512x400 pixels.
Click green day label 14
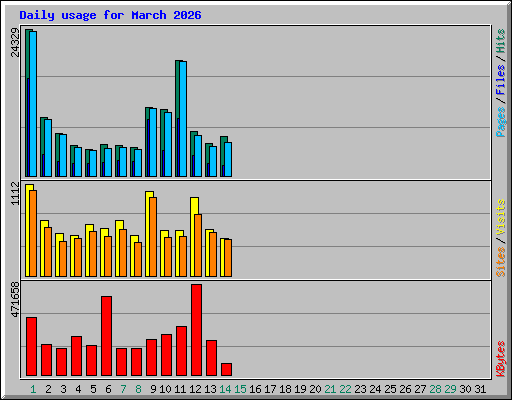coord(225,389)
